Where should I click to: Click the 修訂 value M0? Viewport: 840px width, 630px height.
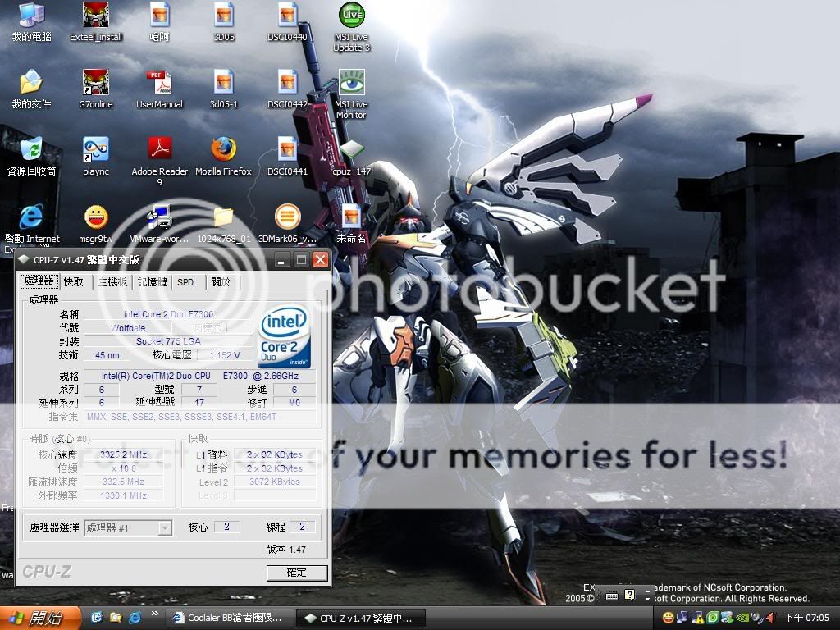294,402
